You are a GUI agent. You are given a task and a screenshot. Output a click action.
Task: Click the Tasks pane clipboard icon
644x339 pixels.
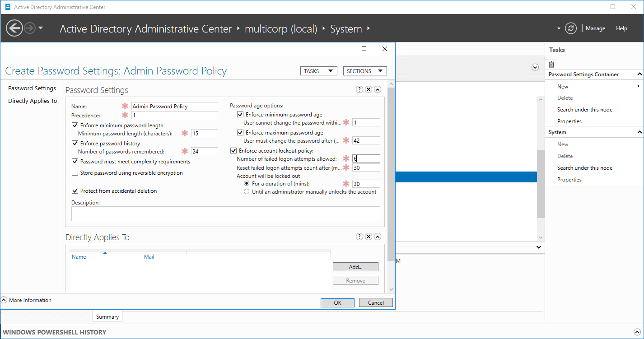pos(551,64)
